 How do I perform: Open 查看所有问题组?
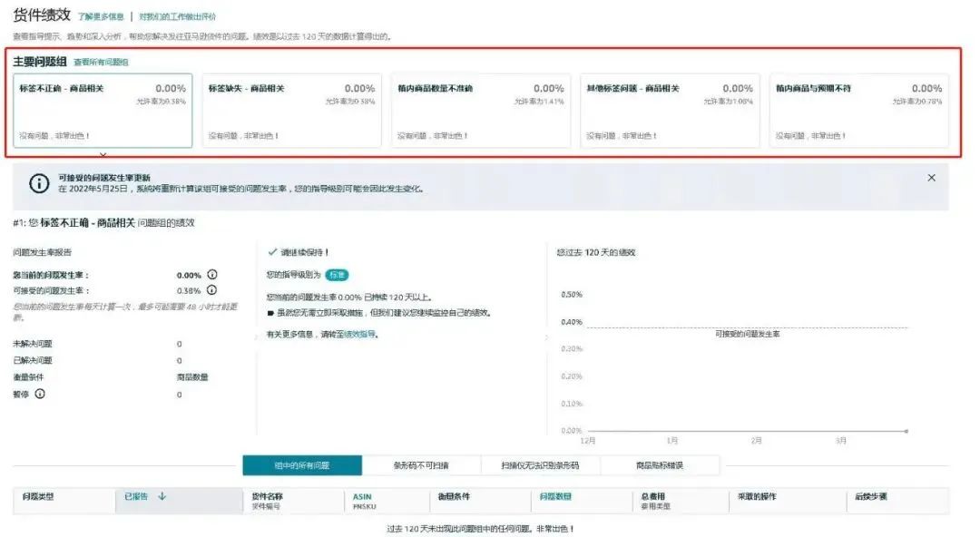(x=101, y=63)
